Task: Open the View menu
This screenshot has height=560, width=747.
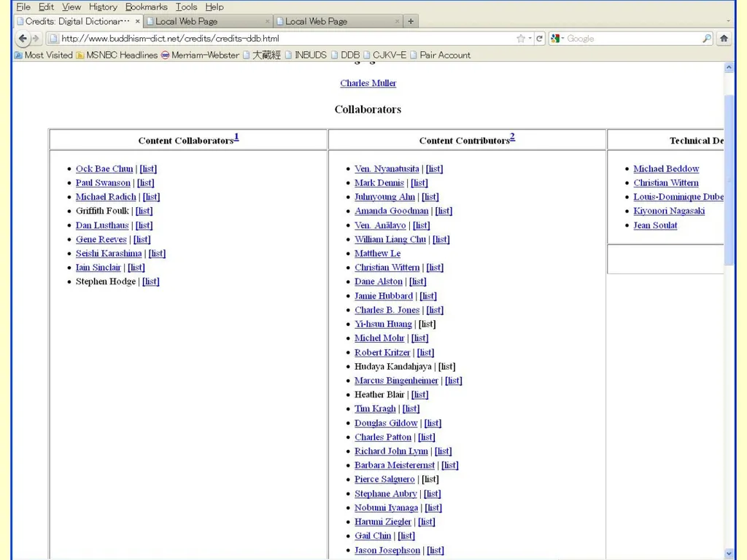Action: pyautogui.click(x=71, y=7)
